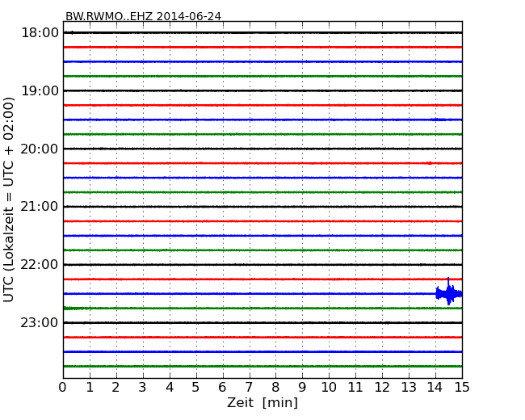Click the 22:00 time label

(40, 265)
